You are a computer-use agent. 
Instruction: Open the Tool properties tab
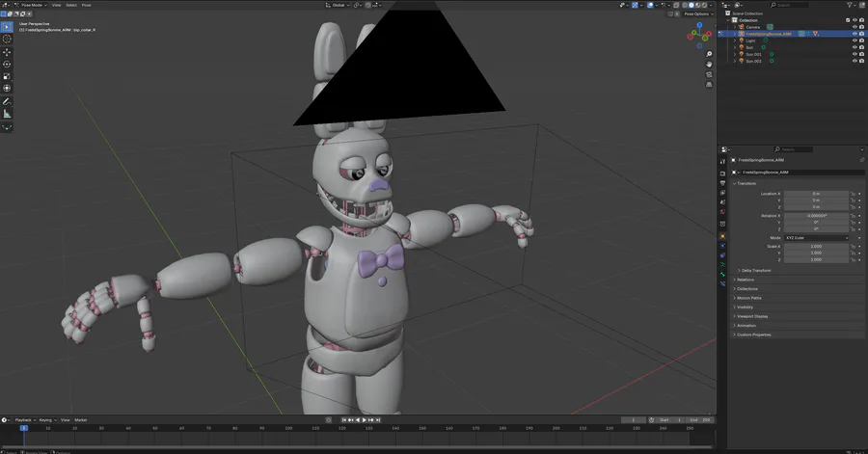coord(722,162)
